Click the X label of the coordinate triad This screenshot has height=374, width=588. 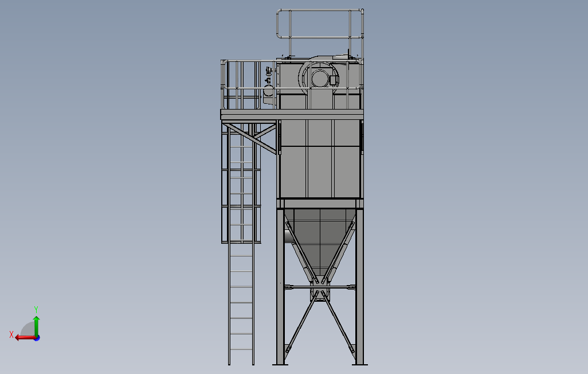11,334
